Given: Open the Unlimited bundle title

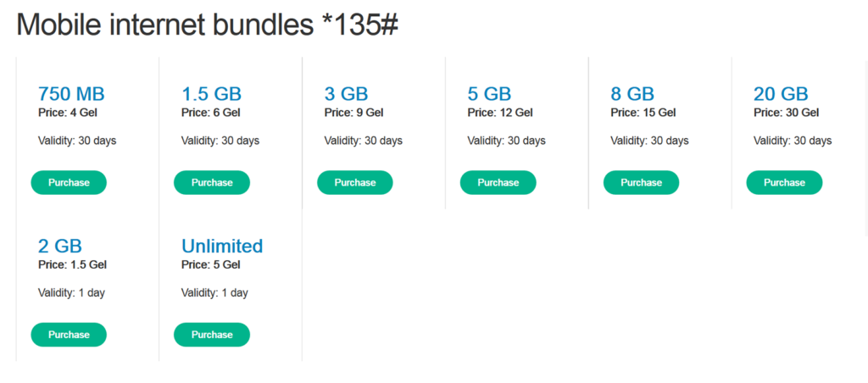Looking at the screenshot, I should [x=222, y=246].
